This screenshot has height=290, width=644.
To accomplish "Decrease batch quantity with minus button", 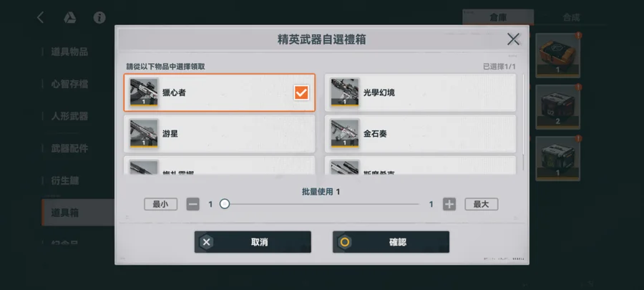I will pyautogui.click(x=193, y=204).
